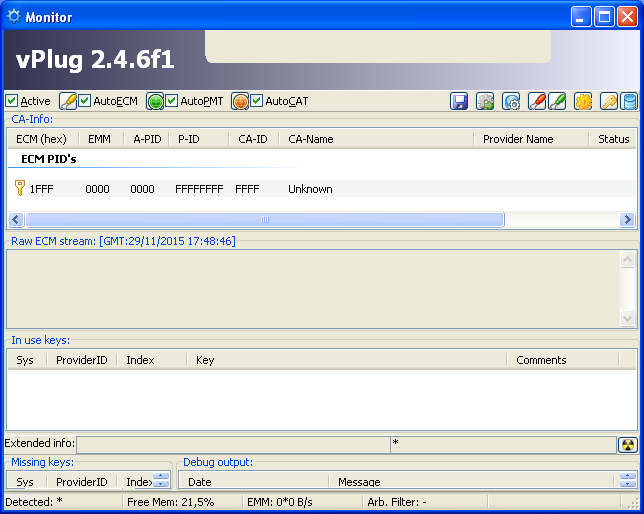This screenshot has width=644, height=514.
Task: Click the radiation symbol button by Extended info
Action: click(628, 445)
